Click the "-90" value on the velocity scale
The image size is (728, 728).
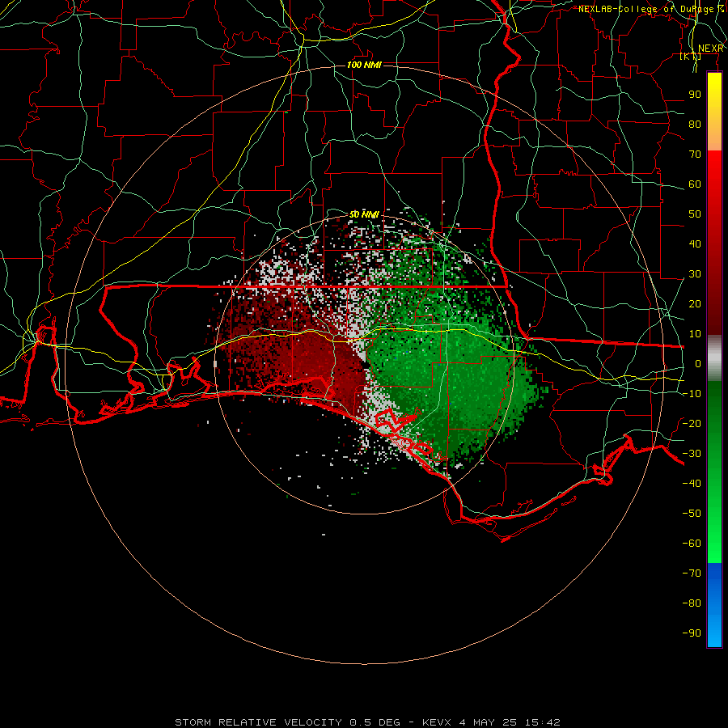(x=692, y=633)
